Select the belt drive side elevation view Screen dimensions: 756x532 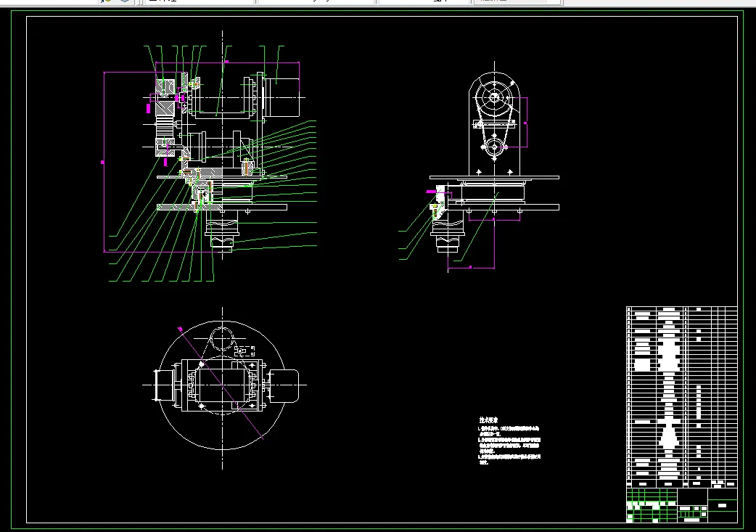coord(482,166)
